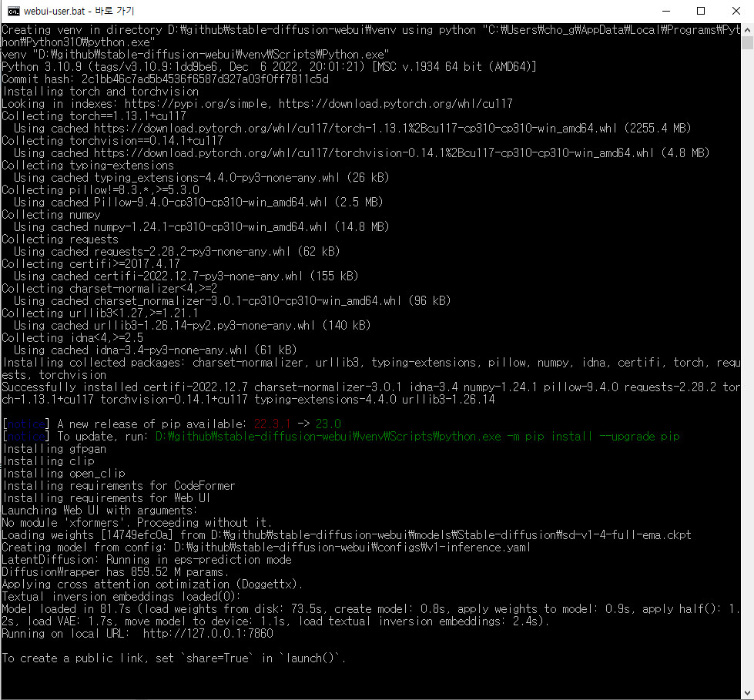The width and height of the screenshot is (754, 700).
Task: Click the 'Model loaded in 81.7s' line
Action: 370,615
